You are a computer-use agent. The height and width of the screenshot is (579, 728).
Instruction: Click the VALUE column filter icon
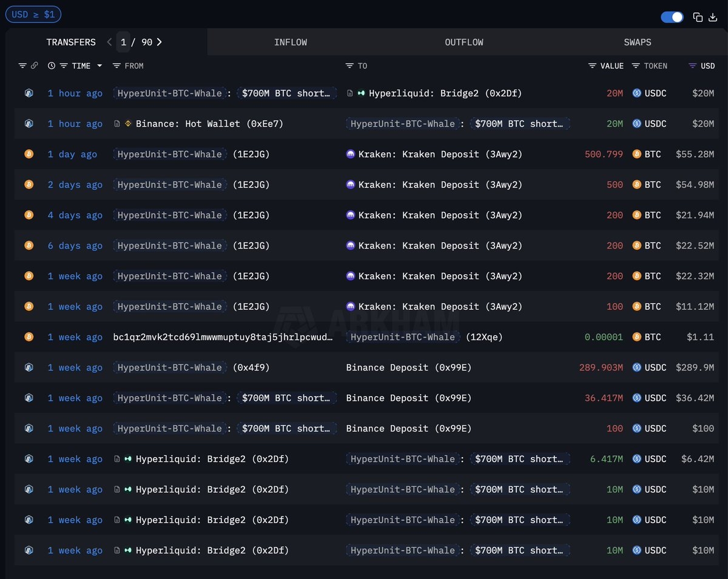coord(592,65)
